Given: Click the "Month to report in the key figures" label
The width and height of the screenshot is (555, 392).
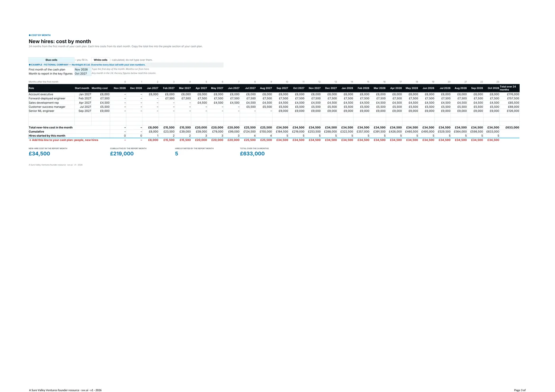Looking at the screenshot, I should (50, 74).
